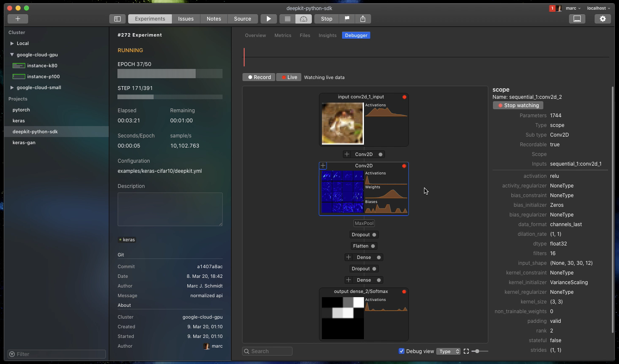619x364 pixels.
Task: Click the play icon to run experiment
Action: [269, 18]
